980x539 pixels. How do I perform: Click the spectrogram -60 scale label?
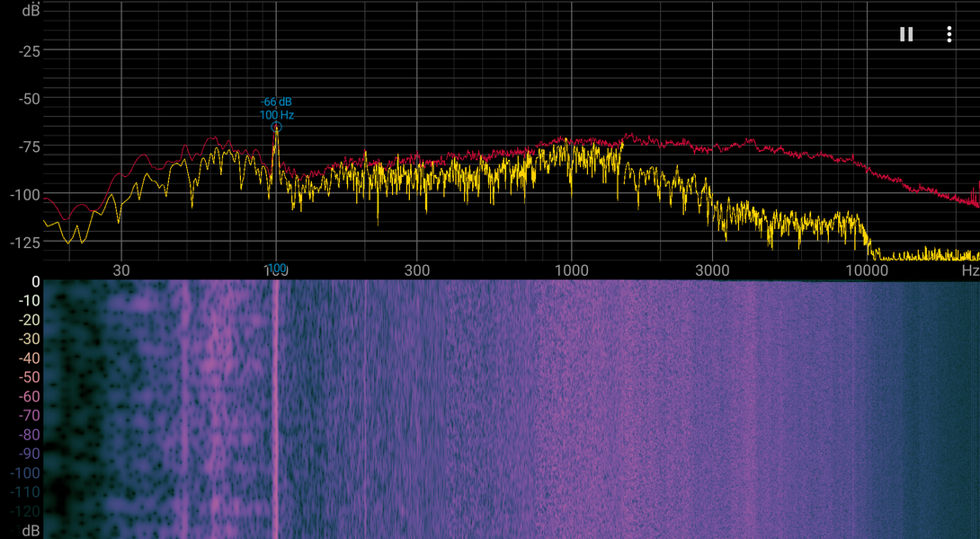[x=29, y=396]
